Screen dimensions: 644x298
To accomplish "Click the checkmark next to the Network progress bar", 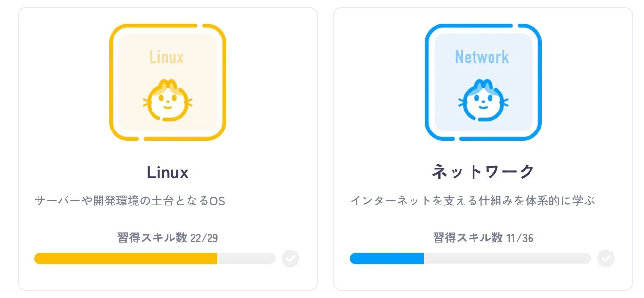I will [x=606, y=259].
